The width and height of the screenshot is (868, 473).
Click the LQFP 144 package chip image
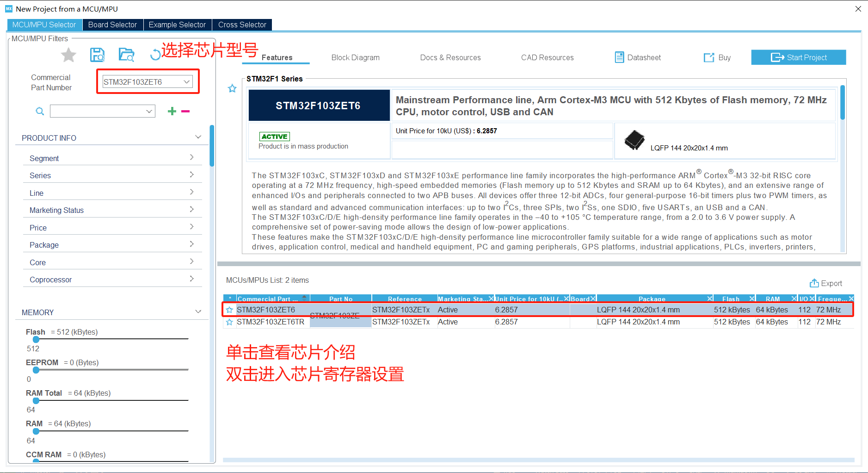(x=634, y=140)
